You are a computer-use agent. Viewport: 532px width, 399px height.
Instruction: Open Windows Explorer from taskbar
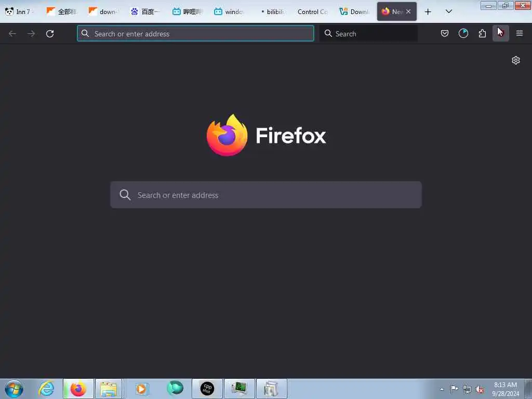pyautogui.click(x=109, y=389)
